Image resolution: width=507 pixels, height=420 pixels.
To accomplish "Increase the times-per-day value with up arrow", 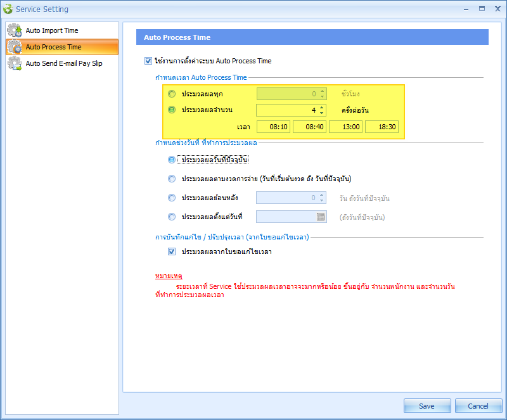I will [x=322, y=107].
